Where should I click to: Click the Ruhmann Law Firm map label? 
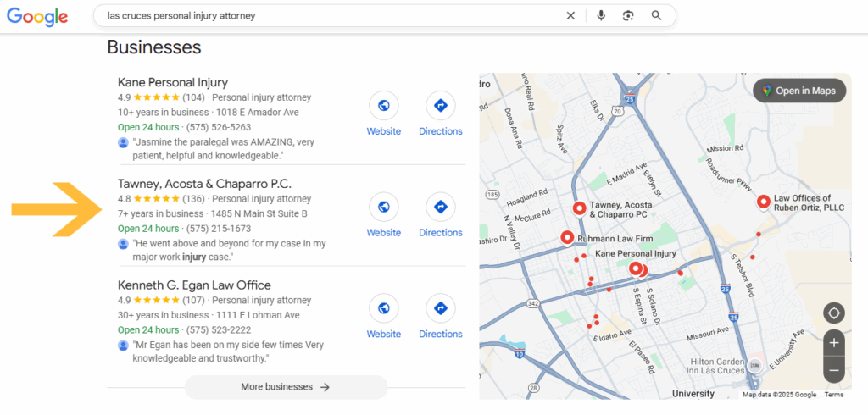(615, 239)
